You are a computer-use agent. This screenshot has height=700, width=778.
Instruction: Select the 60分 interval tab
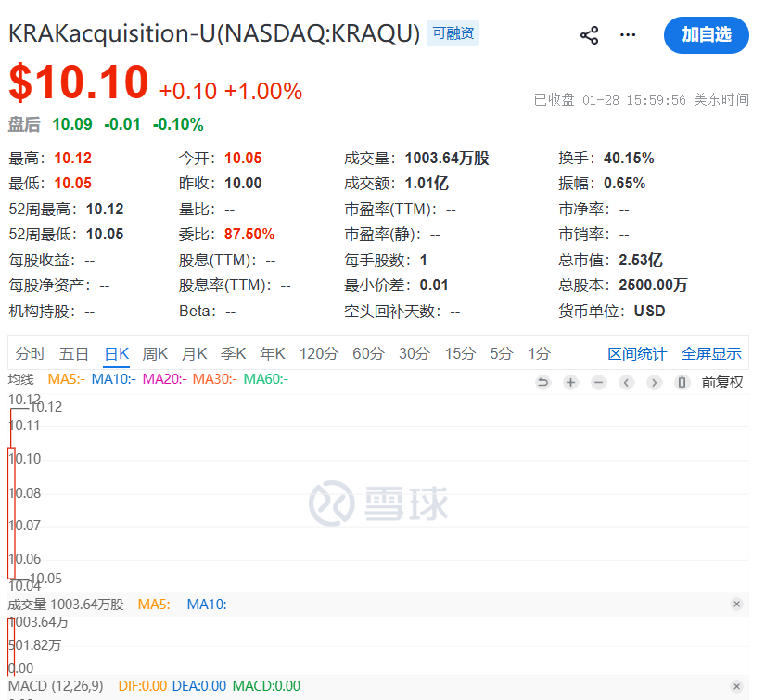(368, 353)
